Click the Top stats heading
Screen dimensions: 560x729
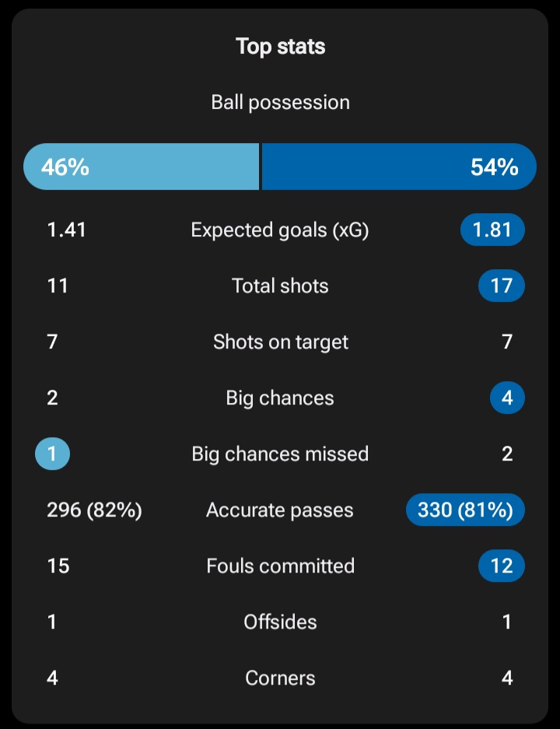pos(280,47)
